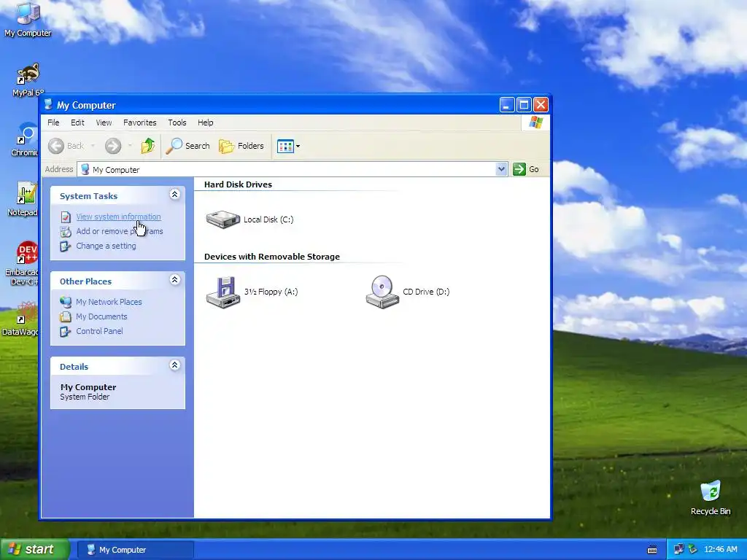This screenshot has width=747, height=560.
Task: Click the Go button
Action: pyautogui.click(x=526, y=169)
